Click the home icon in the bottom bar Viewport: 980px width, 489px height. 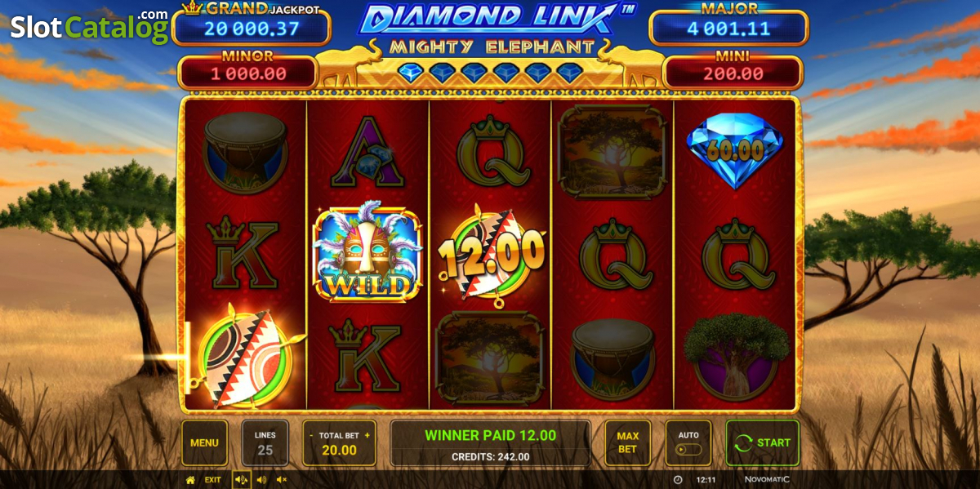pyautogui.click(x=190, y=480)
